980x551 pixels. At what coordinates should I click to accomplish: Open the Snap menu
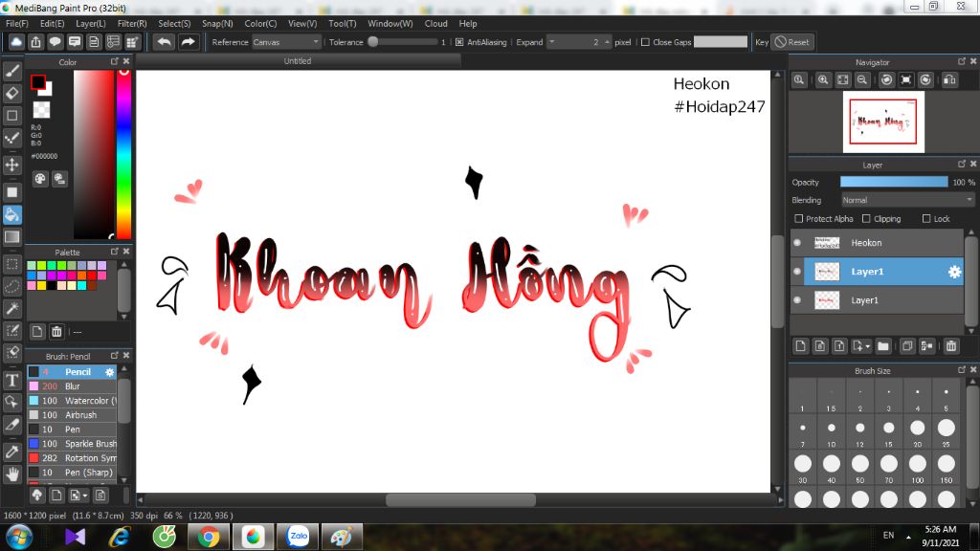click(217, 23)
